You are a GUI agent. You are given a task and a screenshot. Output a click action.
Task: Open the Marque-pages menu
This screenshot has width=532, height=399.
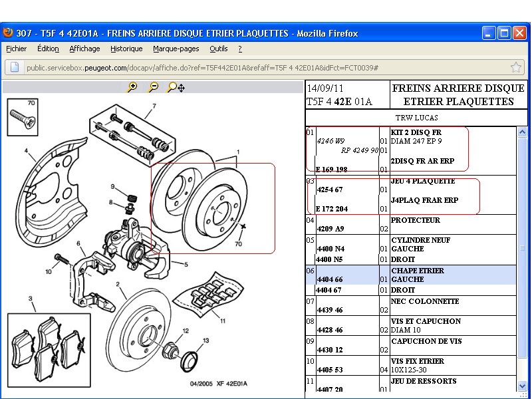[x=176, y=49]
